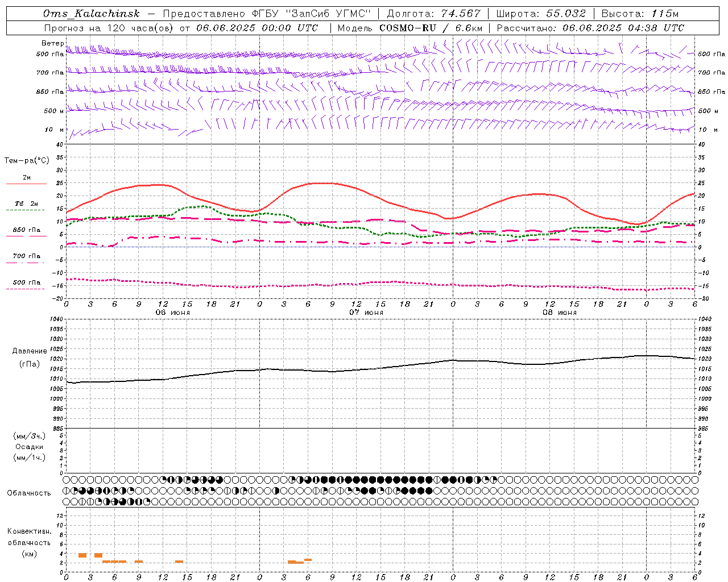The width and height of the screenshot is (728, 582).
Task: Click the Долгота: 74.567 field
Action: pyautogui.click(x=433, y=14)
